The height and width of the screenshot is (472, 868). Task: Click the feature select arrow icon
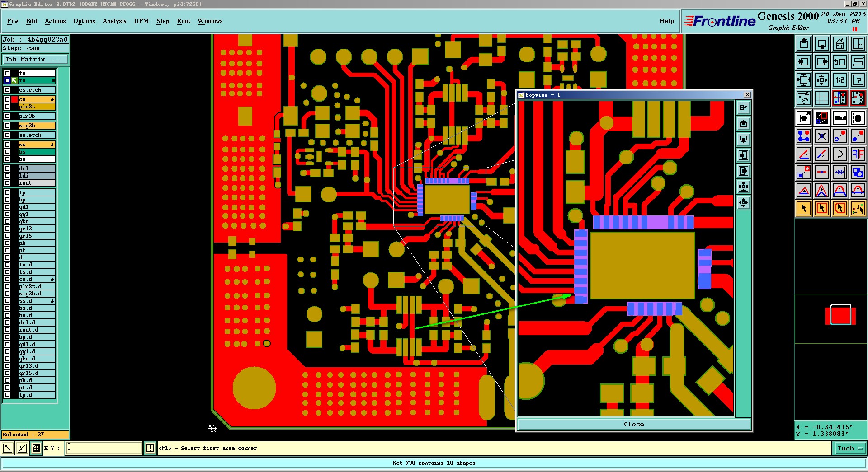tap(804, 118)
